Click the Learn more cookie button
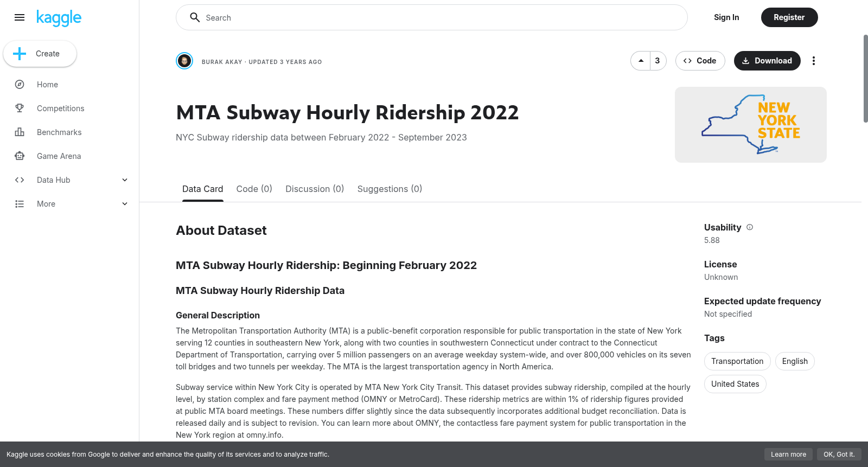868x467 pixels. pyautogui.click(x=788, y=455)
